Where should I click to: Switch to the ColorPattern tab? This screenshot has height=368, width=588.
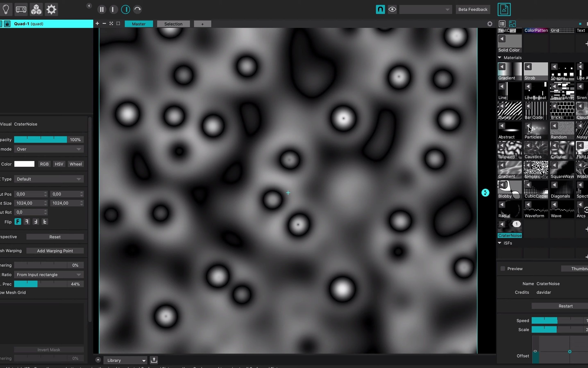click(536, 30)
